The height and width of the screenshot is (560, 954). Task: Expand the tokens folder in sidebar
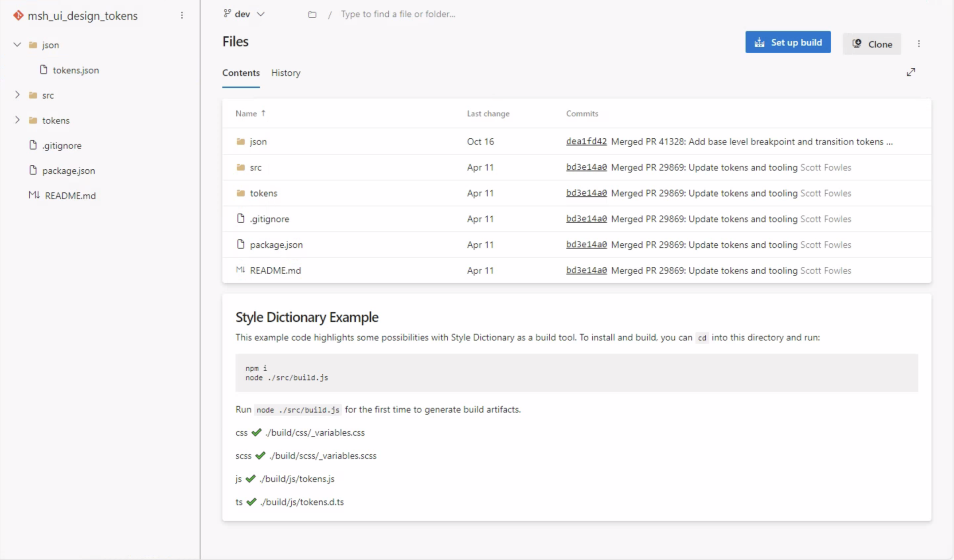pyautogui.click(x=17, y=120)
